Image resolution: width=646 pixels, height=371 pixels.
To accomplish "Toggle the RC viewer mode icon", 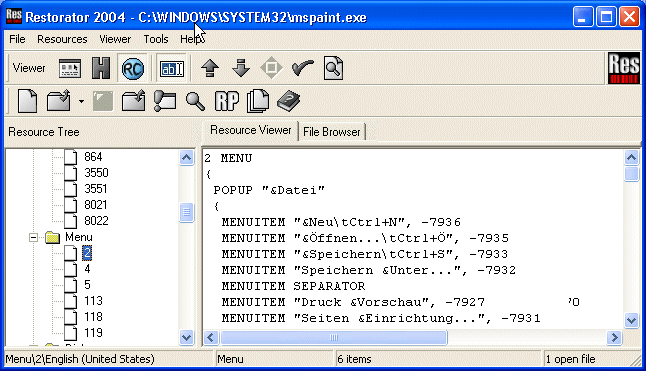I will click(133, 68).
